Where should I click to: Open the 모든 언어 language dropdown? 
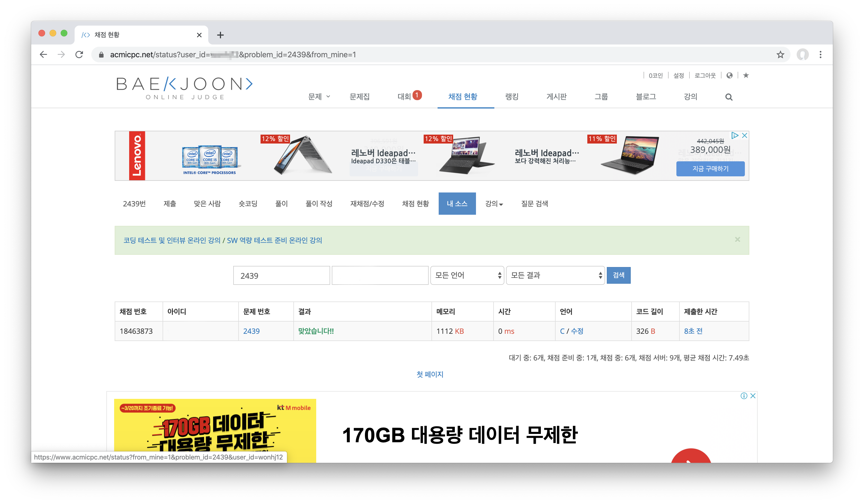tap(467, 275)
